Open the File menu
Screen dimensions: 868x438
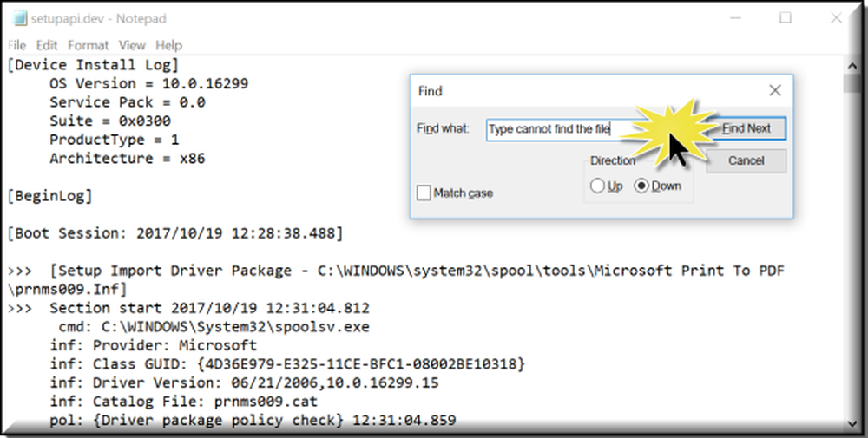(x=16, y=45)
